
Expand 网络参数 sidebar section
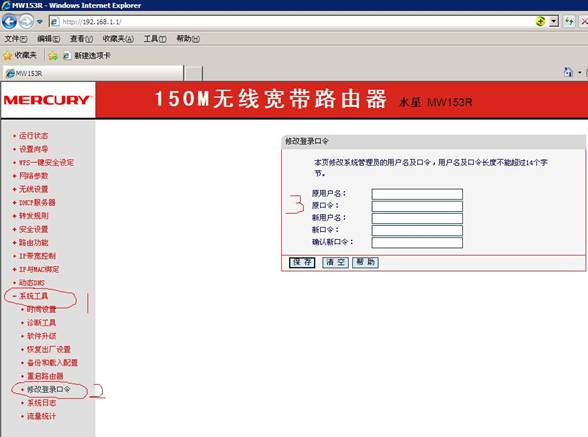tap(33, 176)
